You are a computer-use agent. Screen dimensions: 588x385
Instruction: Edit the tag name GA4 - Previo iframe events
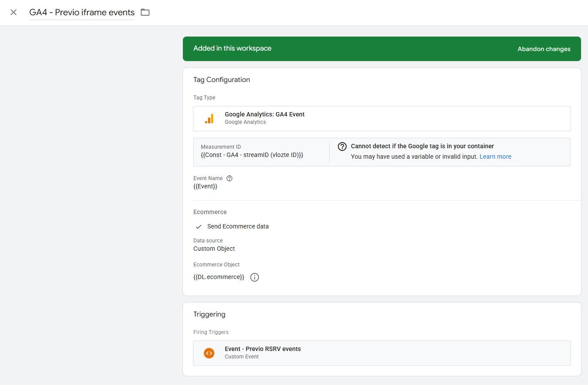(x=82, y=13)
